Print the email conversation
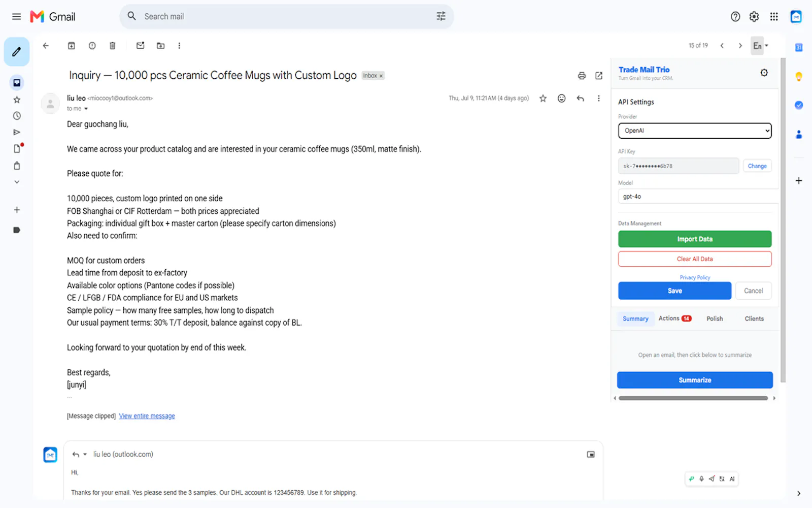The height and width of the screenshot is (508, 812). click(x=582, y=76)
